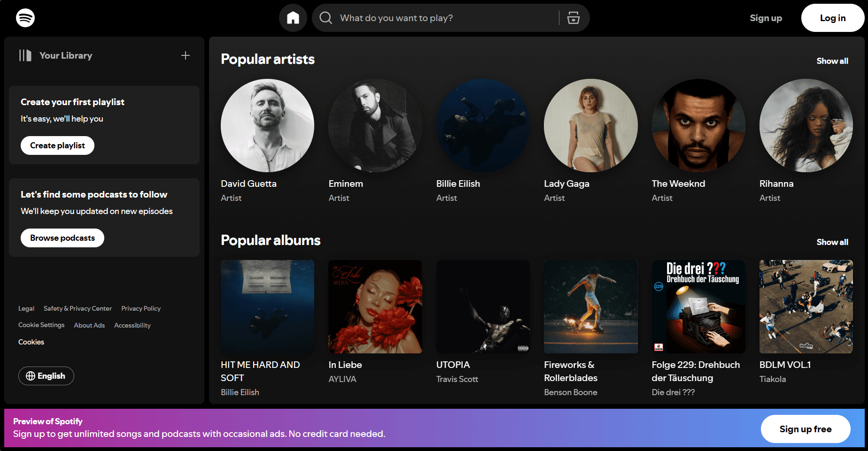Show all Popular albums
The width and height of the screenshot is (868, 451).
[x=832, y=242]
